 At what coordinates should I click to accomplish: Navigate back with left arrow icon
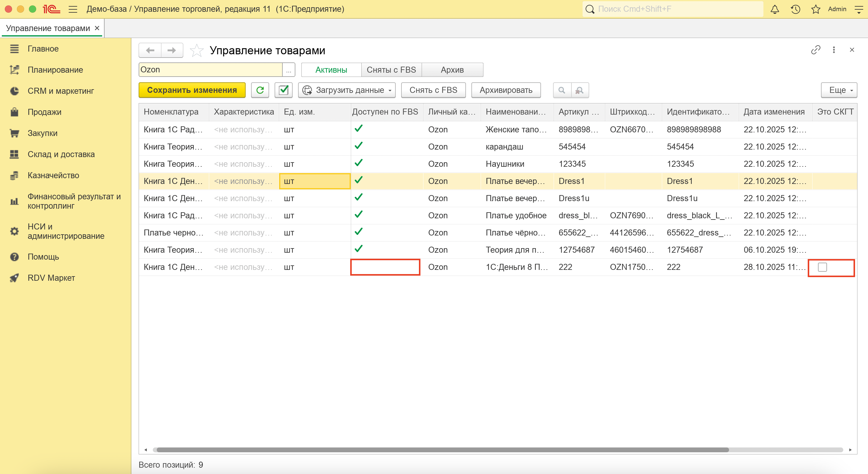click(150, 51)
